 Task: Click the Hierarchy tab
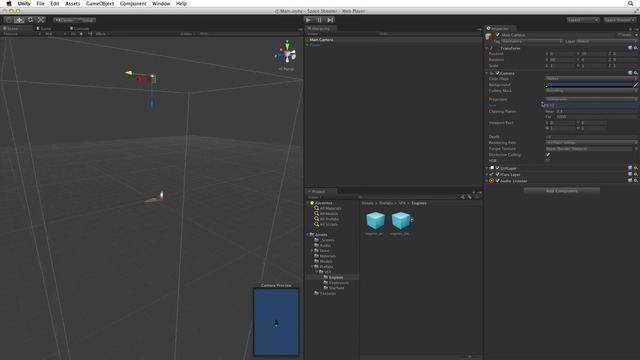[x=321, y=29]
